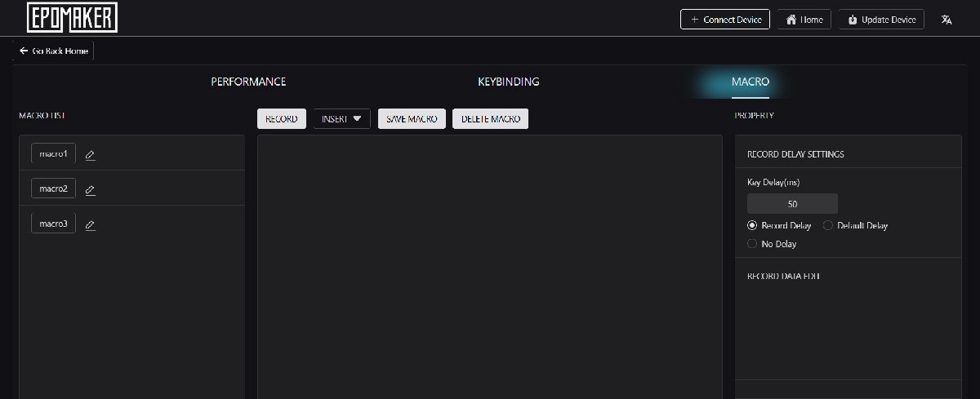Click the PROPERTY label
This screenshot has width=980, height=399.
755,116
